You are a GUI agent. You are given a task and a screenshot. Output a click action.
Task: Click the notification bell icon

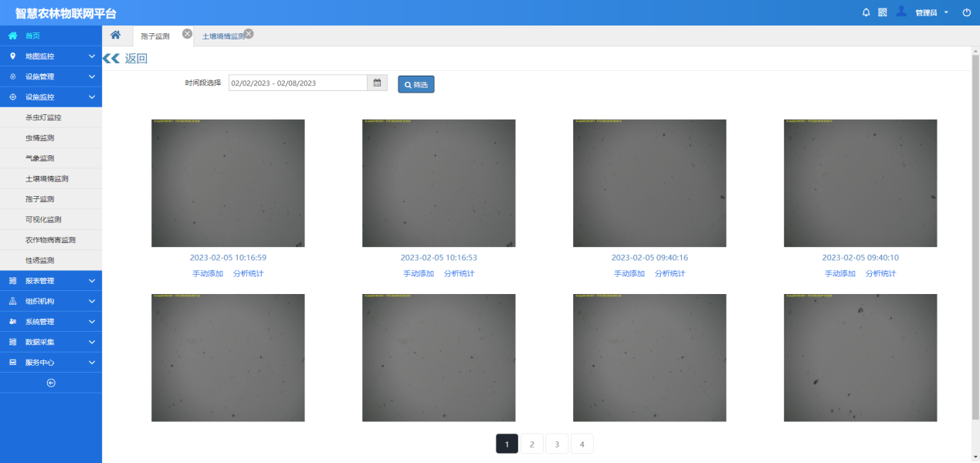(866, 12)
